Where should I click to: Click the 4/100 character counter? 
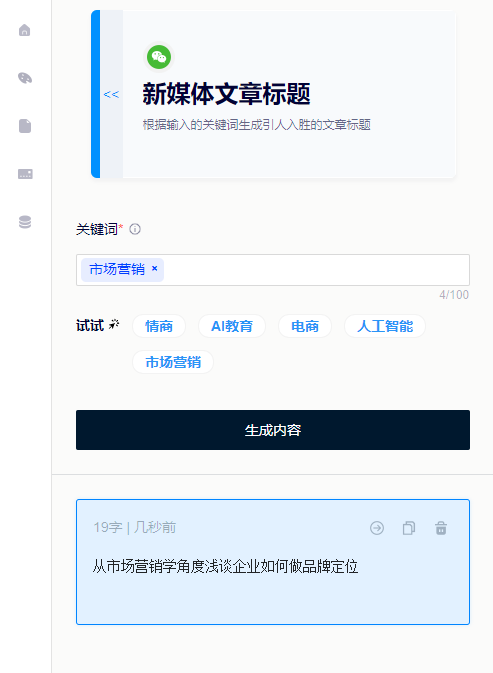click(454, 295)
